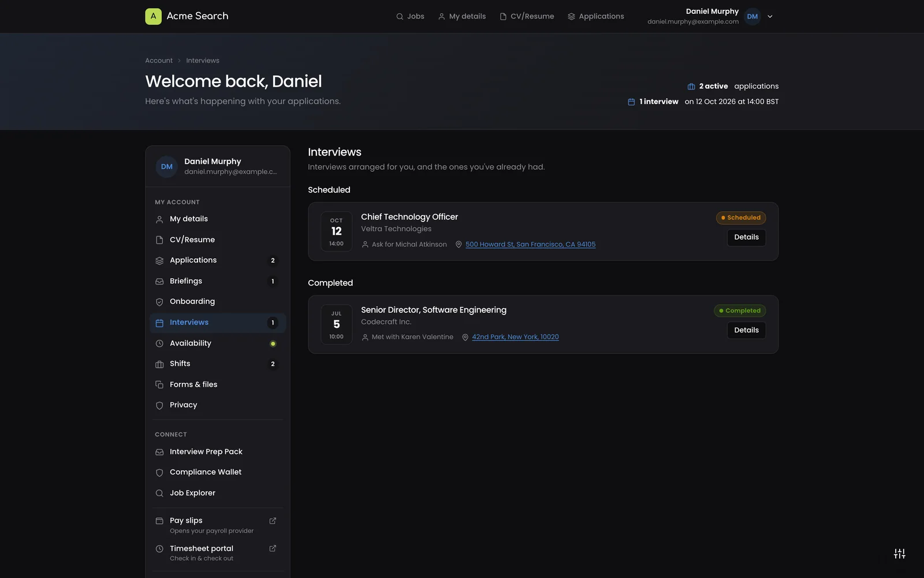Click the Completed status badge
This screenshot has height=578, width=924.
740,311
